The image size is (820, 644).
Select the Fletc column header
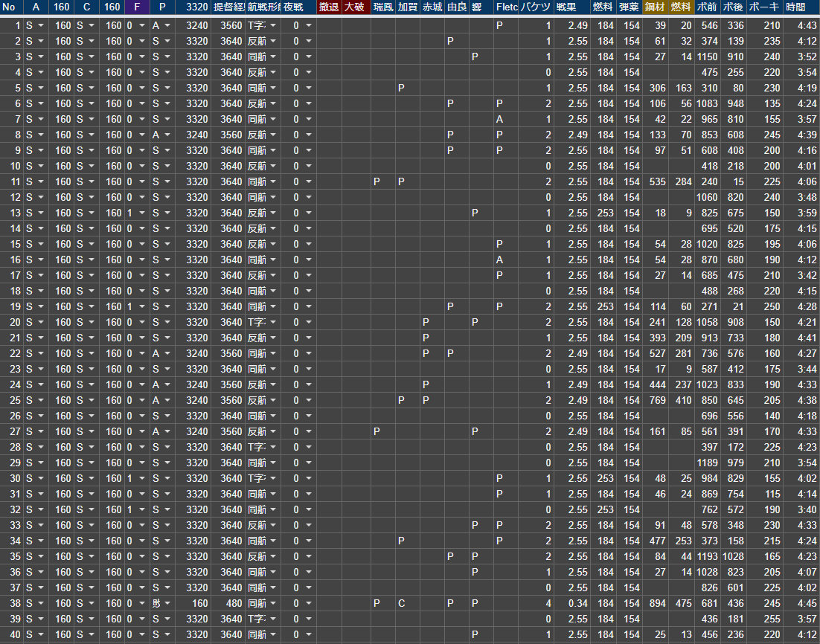point(506,7)
